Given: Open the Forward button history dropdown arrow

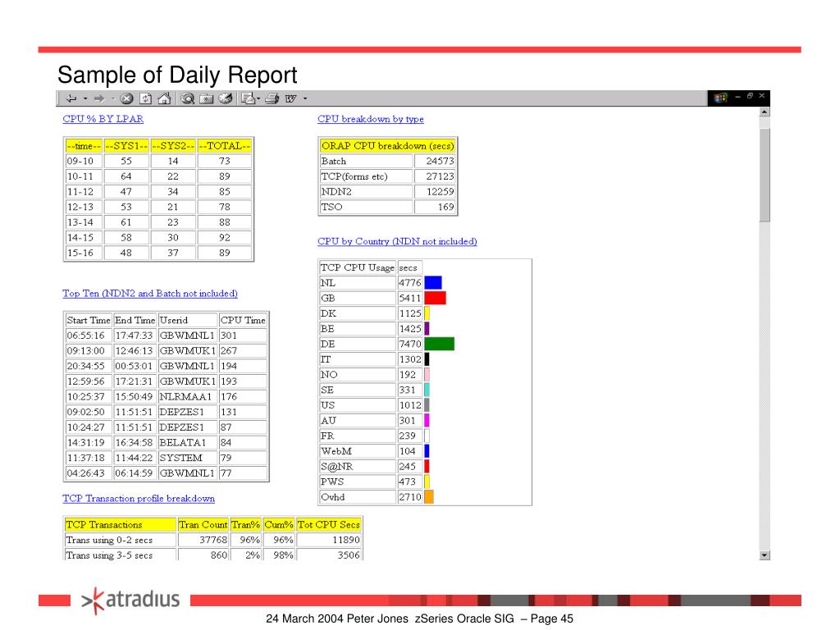Looking at the screenshot, I should [x=113, y=98].
